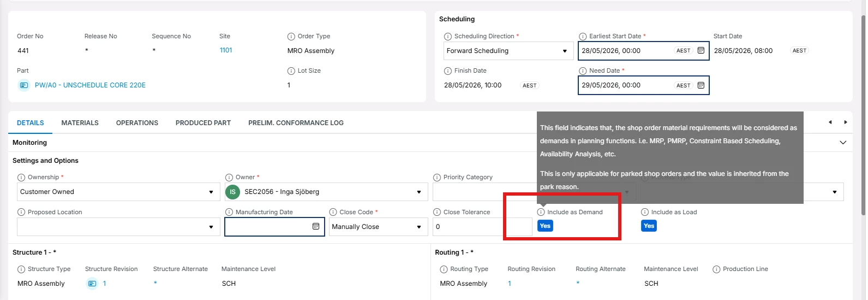Click the Close Tolerance input field
Screen dimensions: 868x300
click(x=482, y=227)
